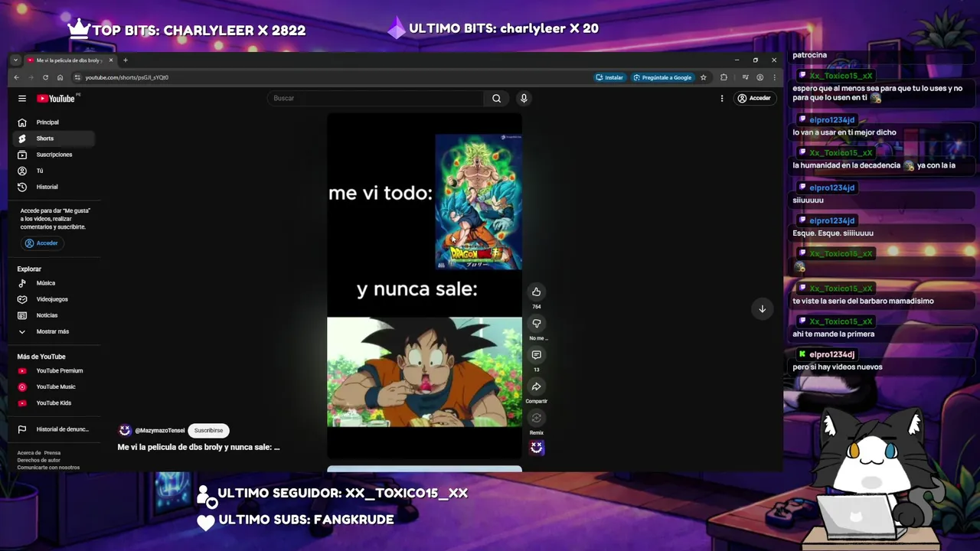Screen dimensions: 980x551
Task: Open browser profile icon
Action: pos(759,77)
